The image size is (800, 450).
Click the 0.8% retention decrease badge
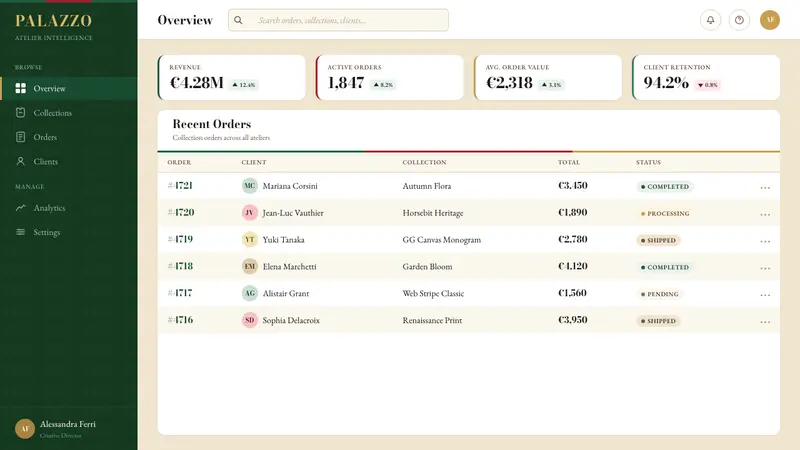(x=707, y=85)
